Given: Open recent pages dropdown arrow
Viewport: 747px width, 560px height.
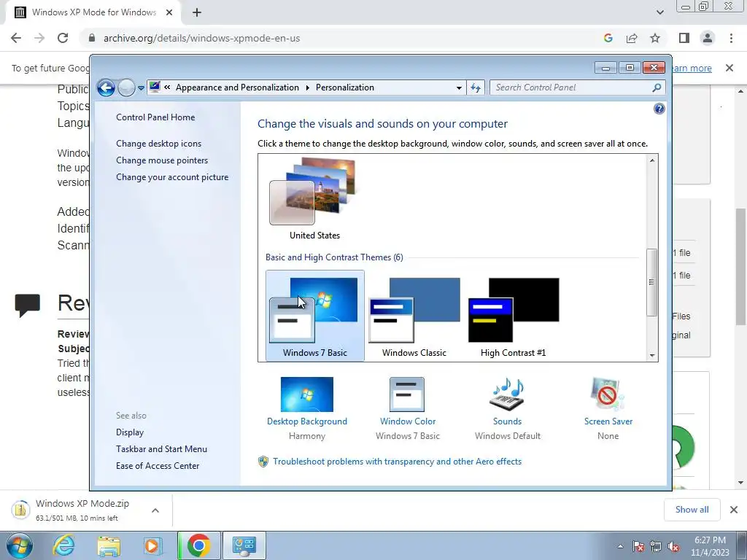Looking at the screenshot, I should (x=141, y=88).
